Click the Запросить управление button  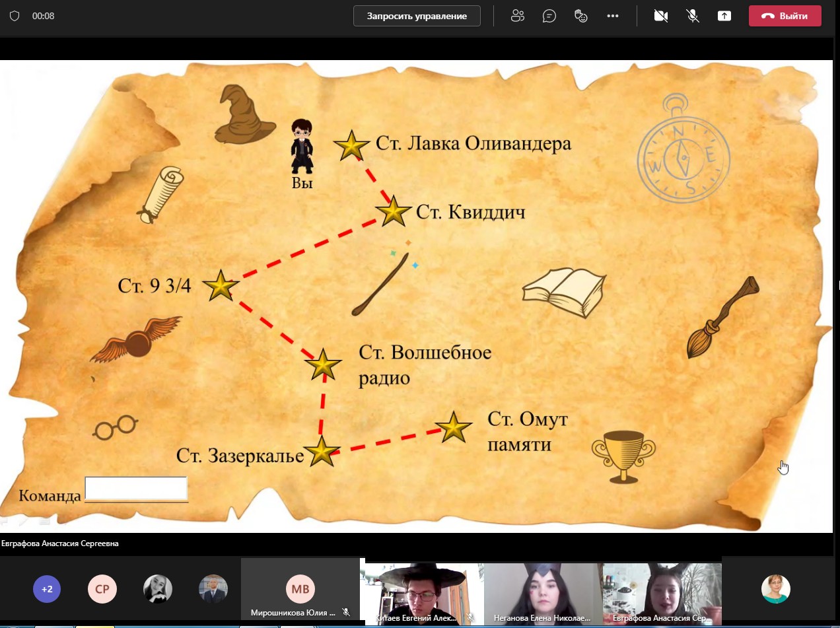click(x=417, y=17)
